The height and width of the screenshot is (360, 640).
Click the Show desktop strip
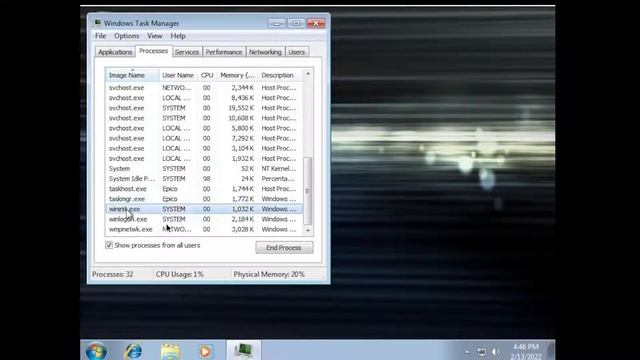[x=551, y=351]
